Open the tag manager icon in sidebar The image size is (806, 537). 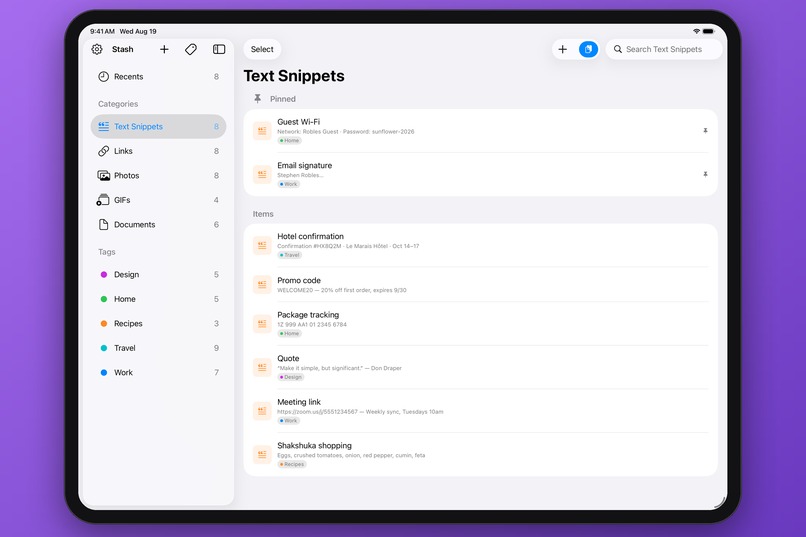[191, 49]
